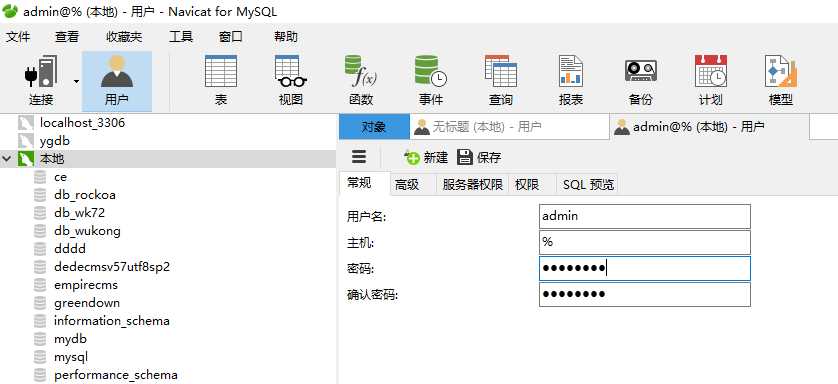This screenshot has width=838, height=384.
Task: Select the General (常规) tab
Action: [x=365, y=183]
